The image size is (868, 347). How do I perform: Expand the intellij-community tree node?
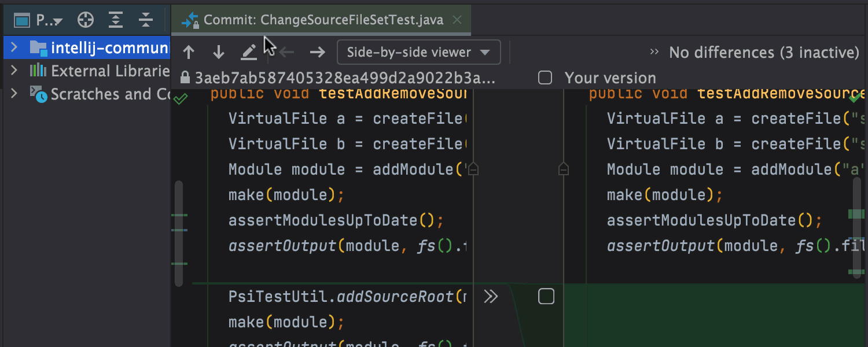[14, 47]
